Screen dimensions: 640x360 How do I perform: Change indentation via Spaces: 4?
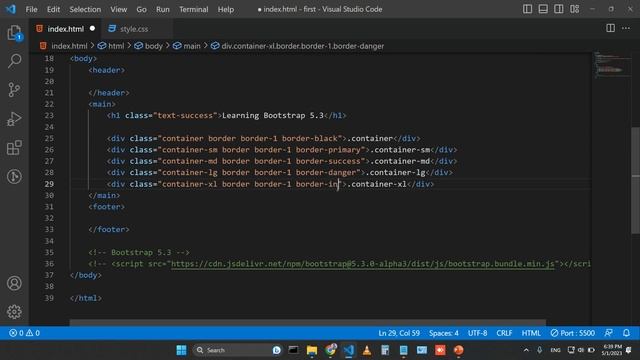(444, 333)
